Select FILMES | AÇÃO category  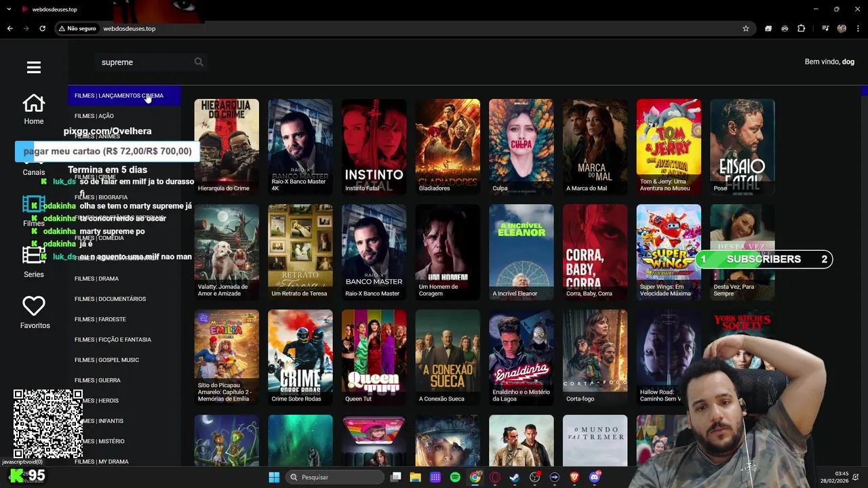tap(125, 116)
